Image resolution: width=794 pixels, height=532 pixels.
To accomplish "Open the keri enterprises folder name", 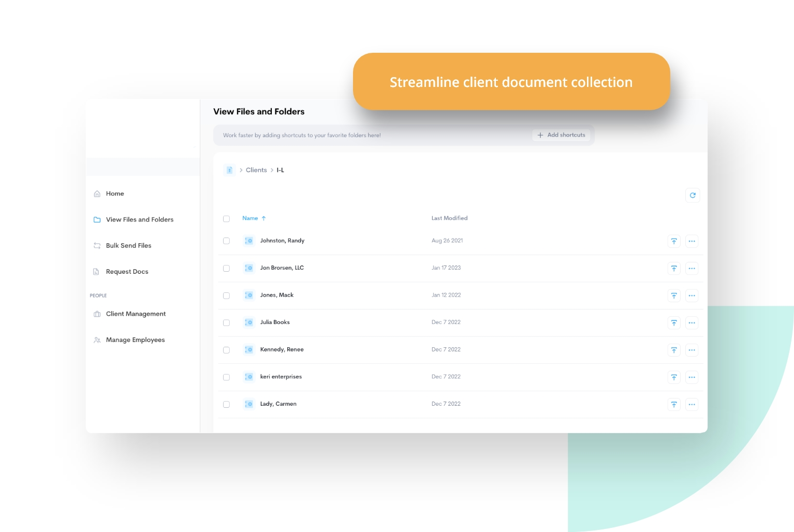I will [x=281, y=377].
